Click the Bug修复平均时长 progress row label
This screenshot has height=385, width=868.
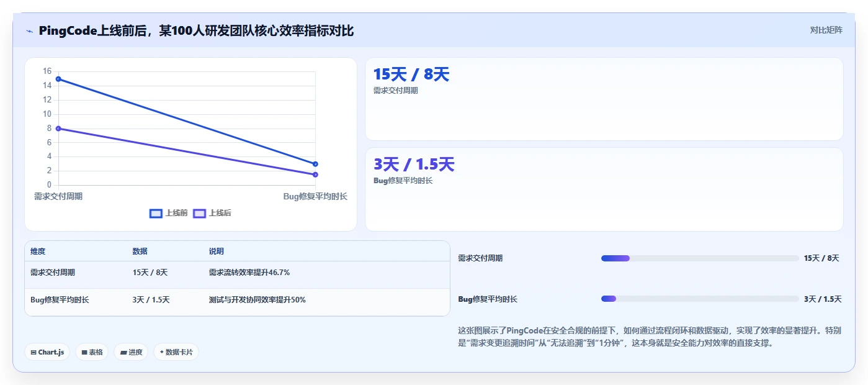[488, 299]
